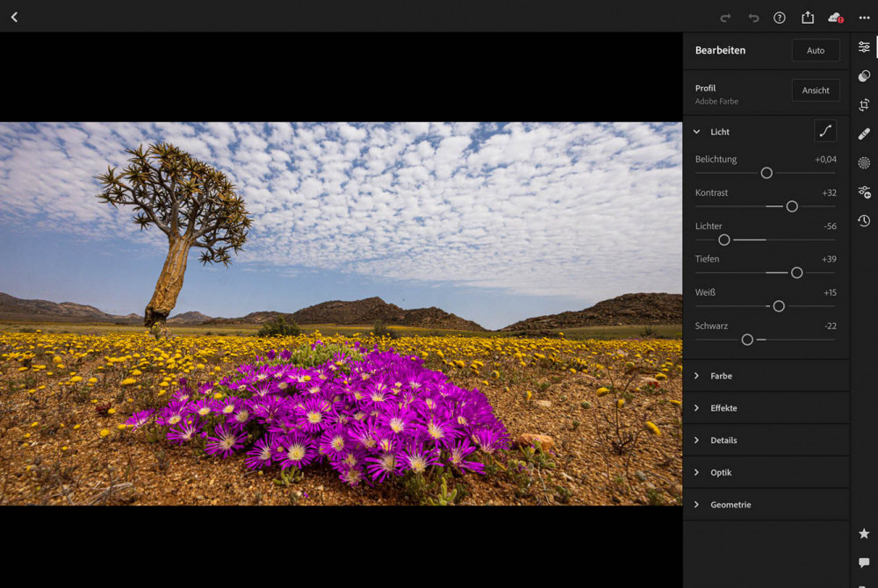The height and width of the screenshot is (588, 878).
Task: Click the Ansicht profile button
Action: coord(816,90)
